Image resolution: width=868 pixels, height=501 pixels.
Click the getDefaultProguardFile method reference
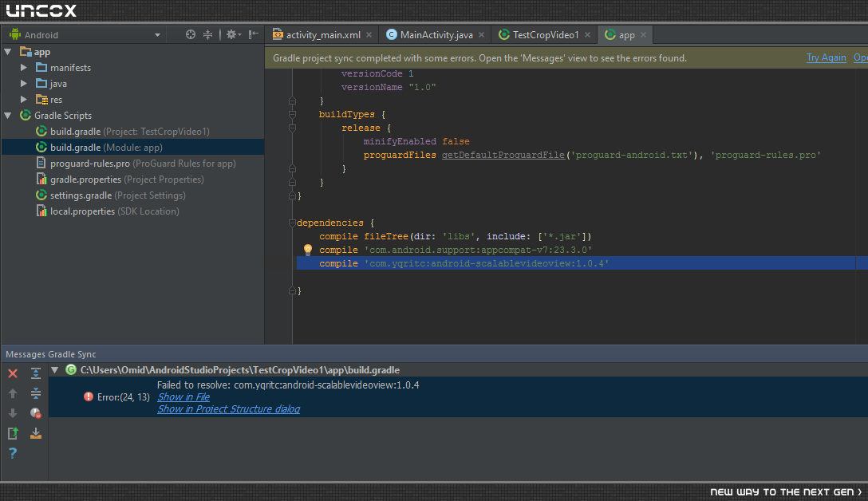[x=503, y=155]
